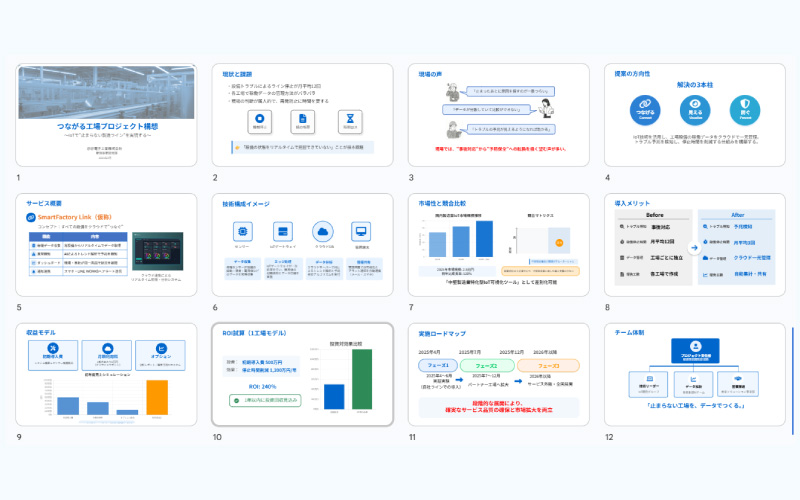
Task: Click the sensor chip icon on slide 6
Action: coord(243,233)
